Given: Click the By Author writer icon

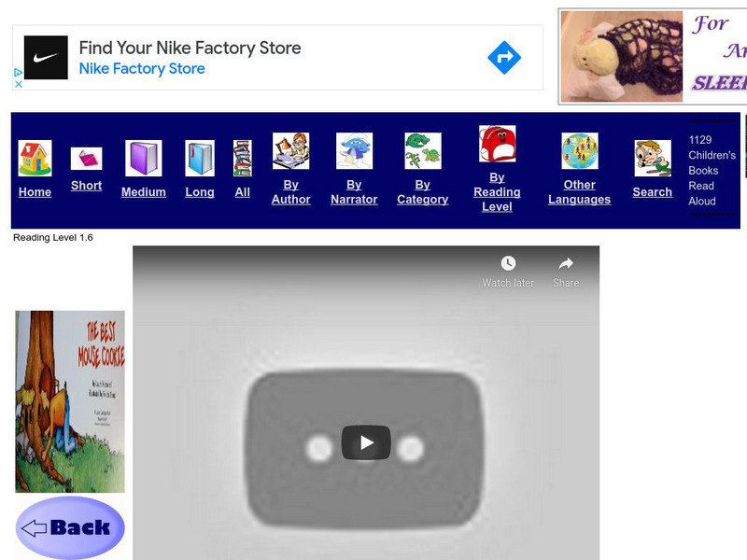Looking at the screenshot, I should tap(290, 151).
